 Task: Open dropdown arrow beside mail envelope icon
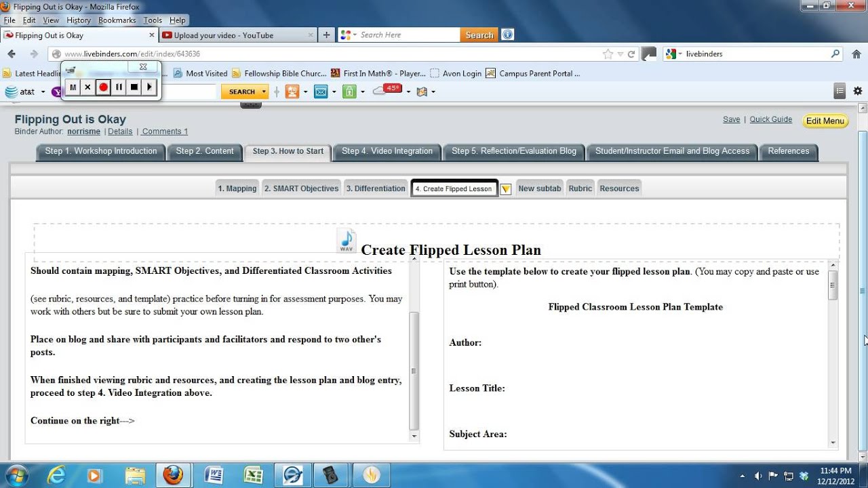click(334, 92)
